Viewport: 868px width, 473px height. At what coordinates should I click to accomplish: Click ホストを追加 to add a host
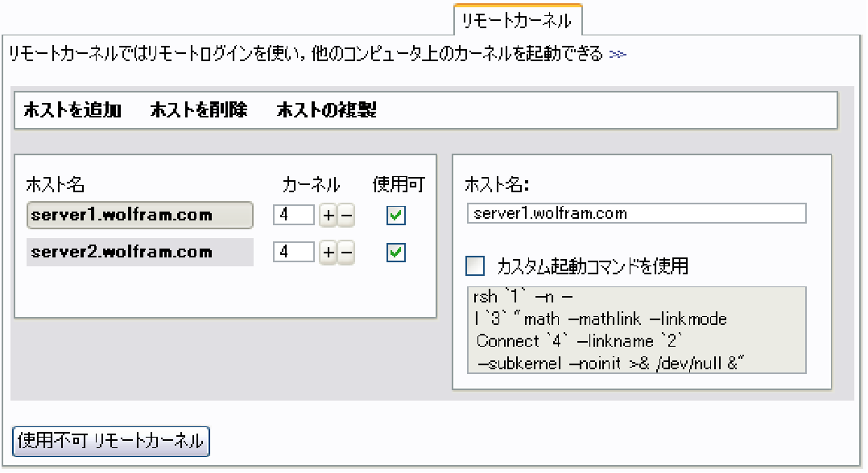pyautogui.click(x=72, y=110)
